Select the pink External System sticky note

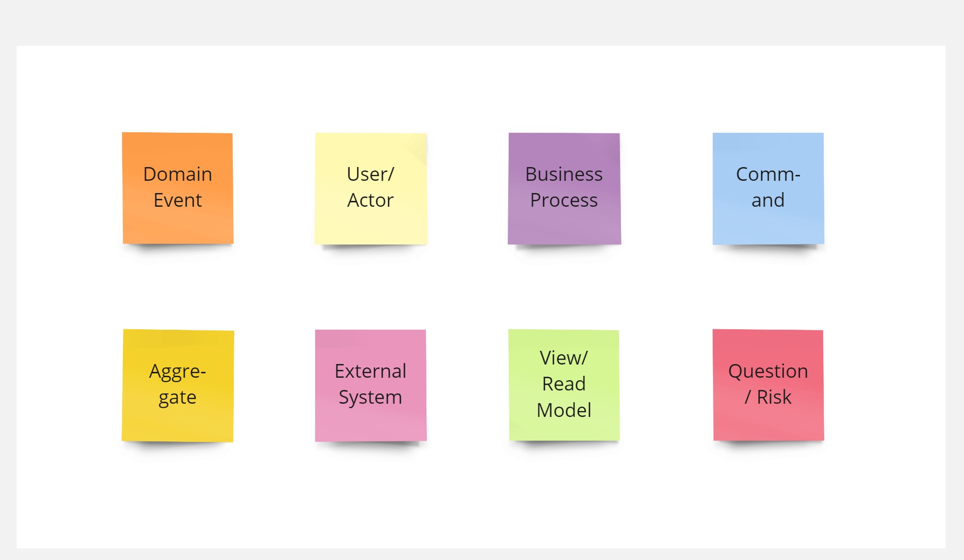371,386
